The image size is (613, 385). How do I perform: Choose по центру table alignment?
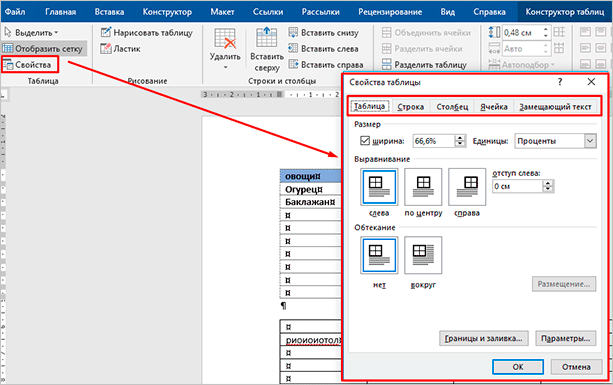click(x=423, y=187)
